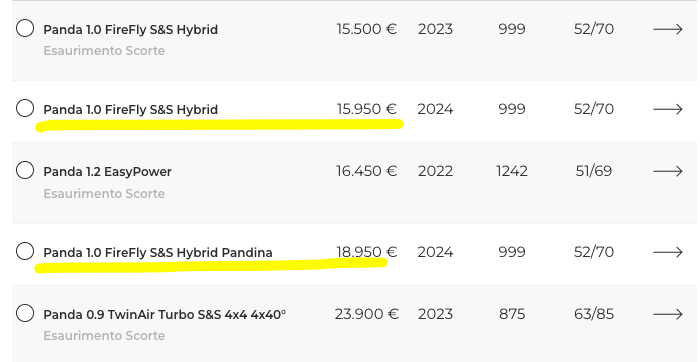Click the 18.950 € price of Pandina

pyautogui.click(x=367, y=252)
